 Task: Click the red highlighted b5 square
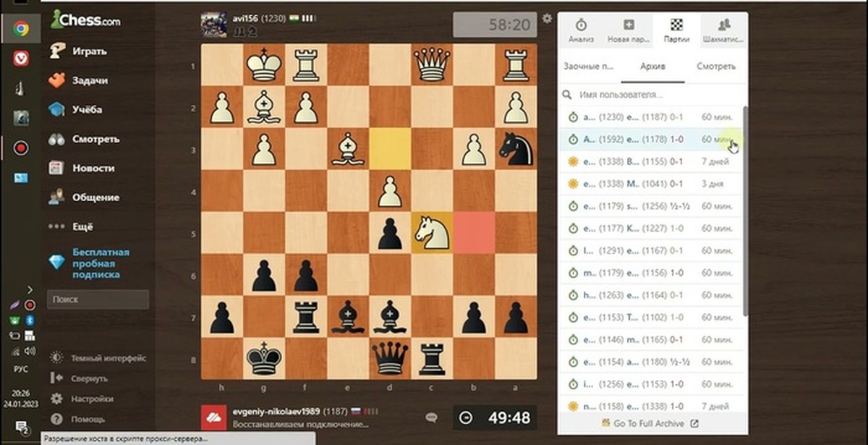point(474,233)
